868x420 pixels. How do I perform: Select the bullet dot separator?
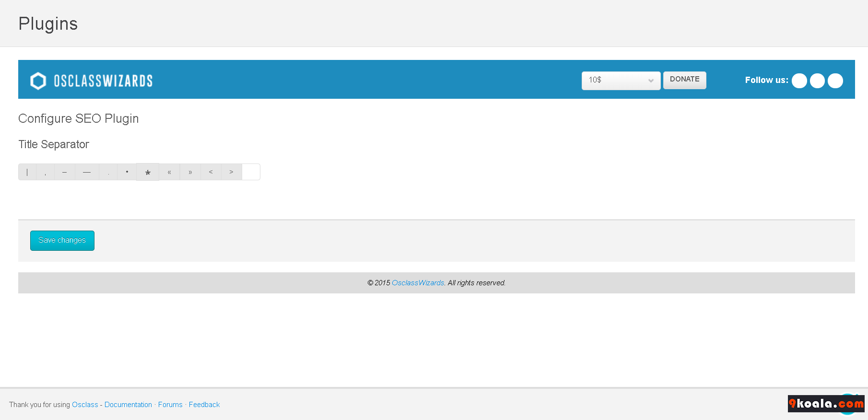[x=127, y=172]
